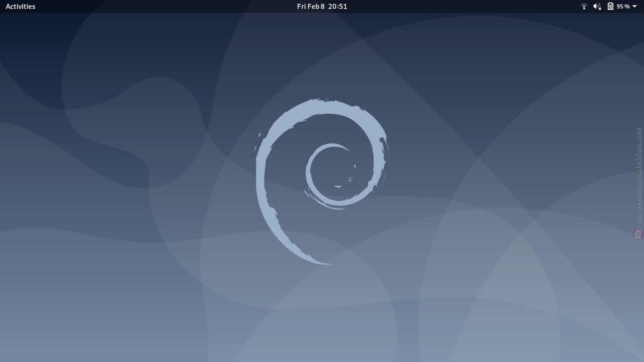644x362 pixels.
Task: Expand the system menu arrow
Action: pos(635,7)
